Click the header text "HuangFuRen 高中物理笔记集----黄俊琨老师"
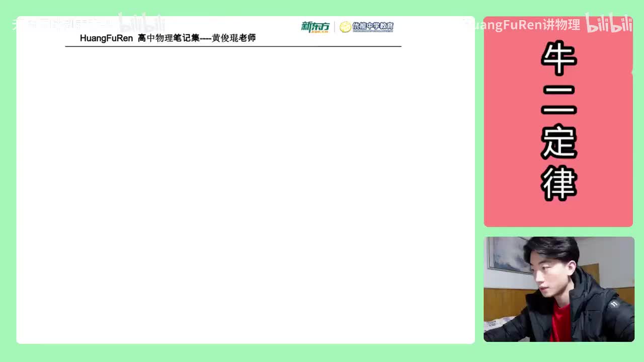This screenshot has height=362, width=644. click(168, 38)
